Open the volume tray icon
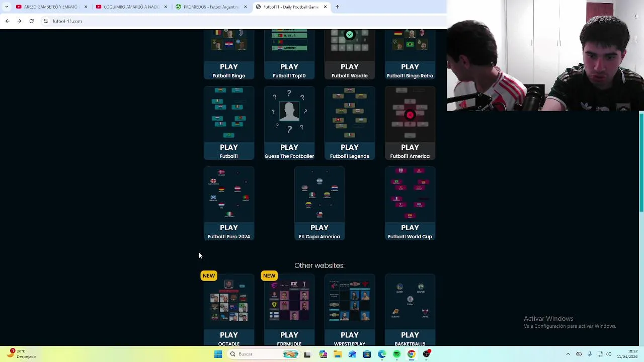The width and height of the screenshot is (644, 362). (608, 354)
